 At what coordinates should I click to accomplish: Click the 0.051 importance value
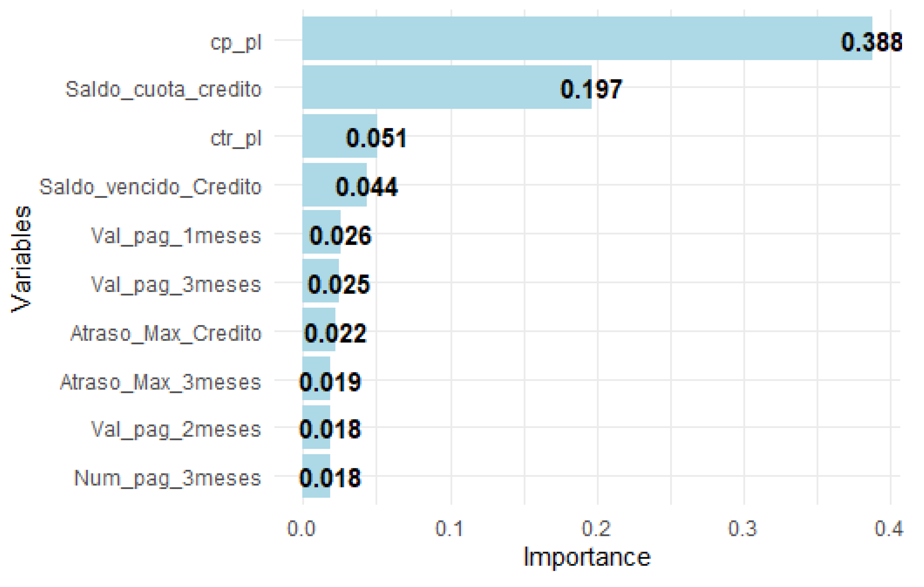(x=376, y=138)
